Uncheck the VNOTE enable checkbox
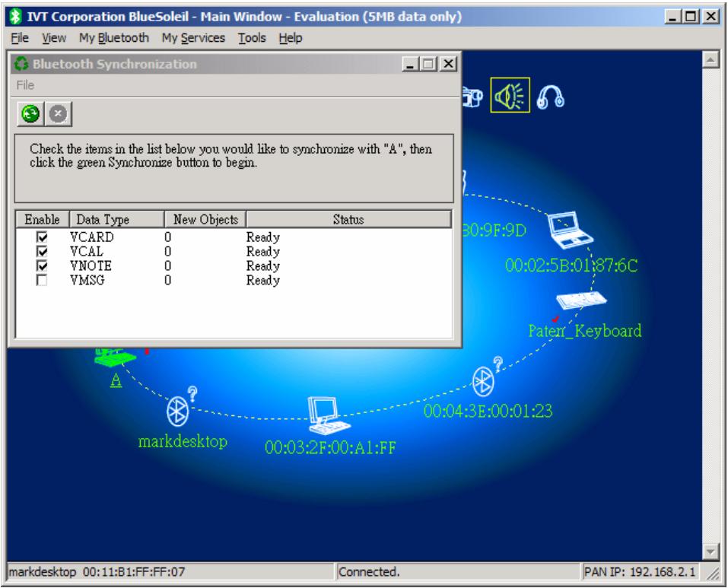 (x=42, y=266)
